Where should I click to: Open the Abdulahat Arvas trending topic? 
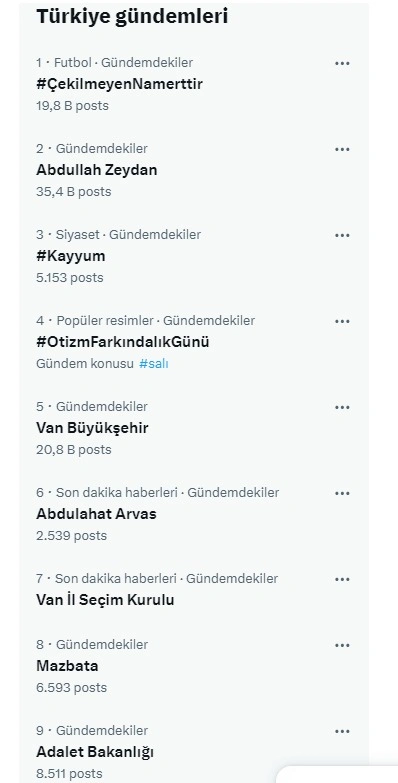96,514
